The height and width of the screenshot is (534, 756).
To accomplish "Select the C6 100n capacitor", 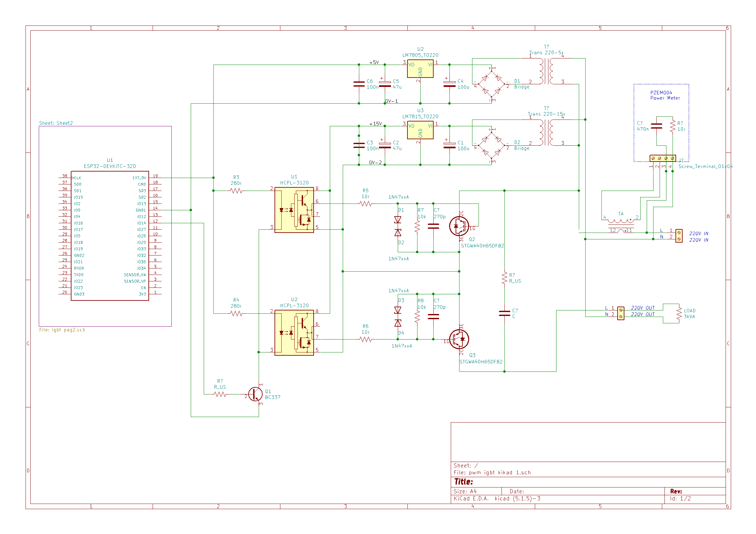I will (359, 84).
